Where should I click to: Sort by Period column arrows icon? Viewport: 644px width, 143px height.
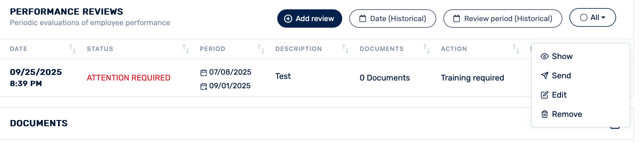[x=261, y=49]
